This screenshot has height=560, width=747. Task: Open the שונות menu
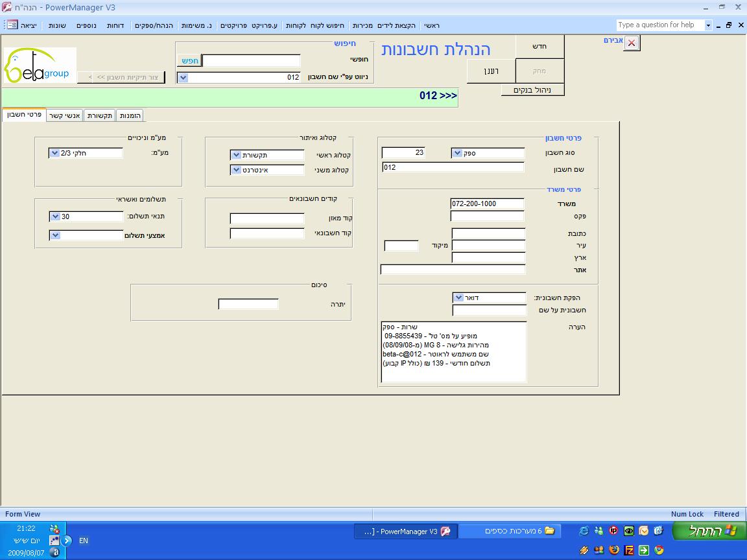click(x=57, y=25)
